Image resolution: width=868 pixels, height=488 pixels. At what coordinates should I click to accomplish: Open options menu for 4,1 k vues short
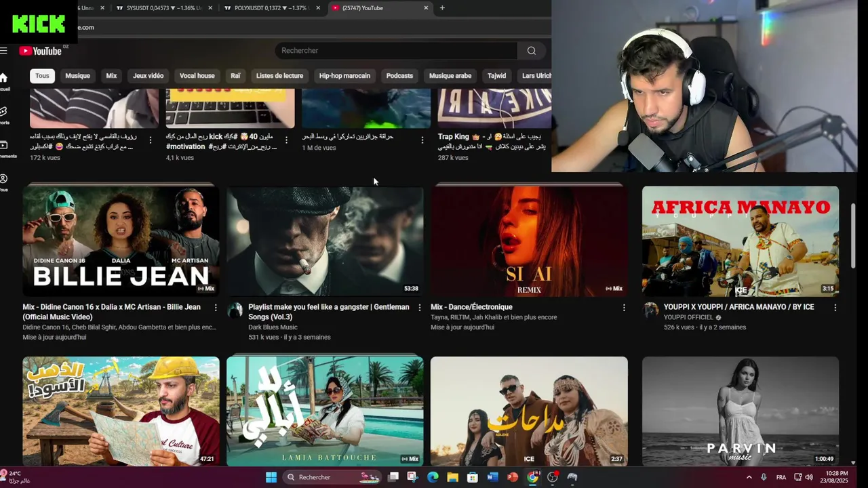click(x=286, y=140)
